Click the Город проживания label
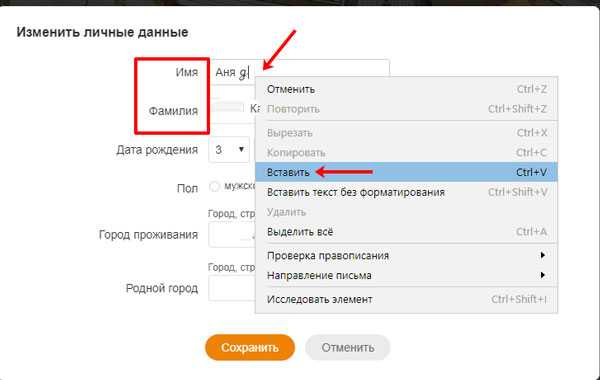 (148, 235)
